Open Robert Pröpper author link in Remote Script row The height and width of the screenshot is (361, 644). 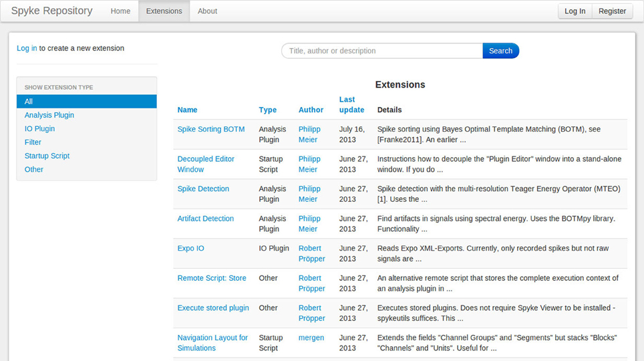(312, 283)
